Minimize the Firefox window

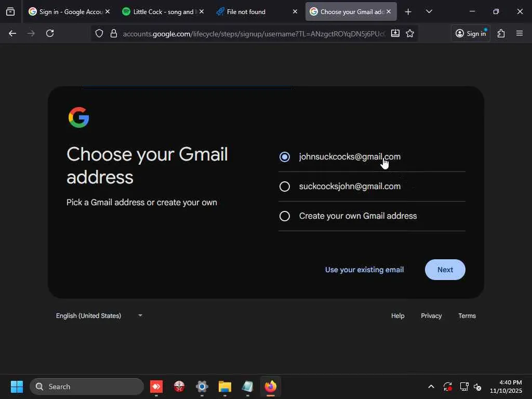[x=472, y=11]
